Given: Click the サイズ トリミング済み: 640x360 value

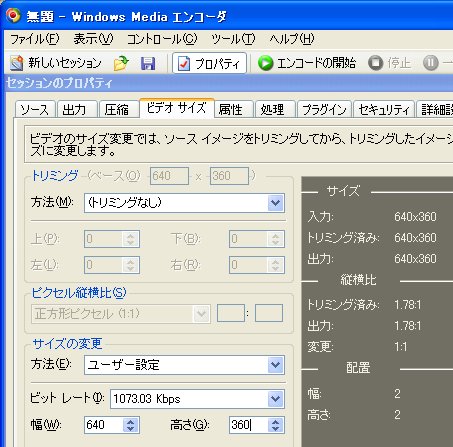Looking at the screenshot, I should pyautogui.click(x=415, y=238).
